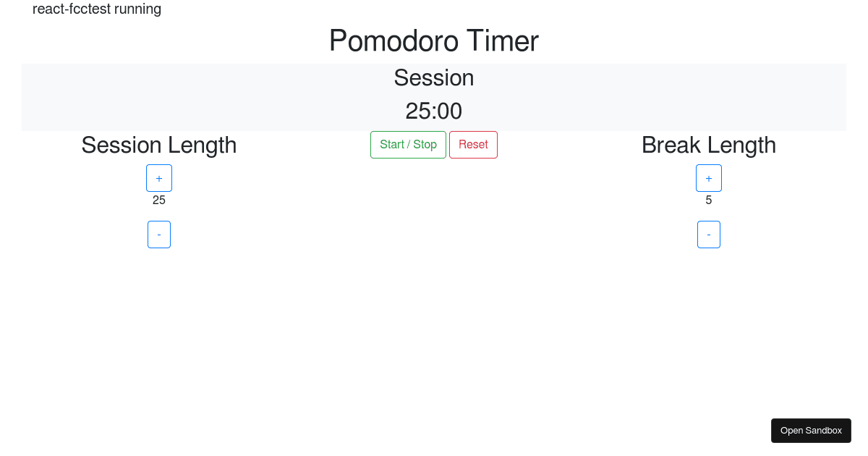Screen dimensions: 868x456
Task: Decrease Session Length with the - button
Action: [159, 234]
